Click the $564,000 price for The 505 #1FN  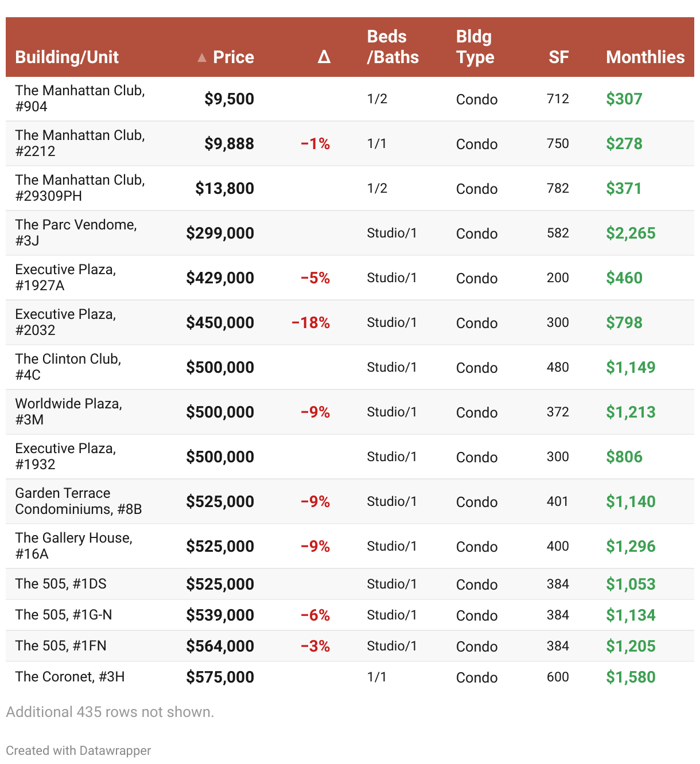coord(220,646)
